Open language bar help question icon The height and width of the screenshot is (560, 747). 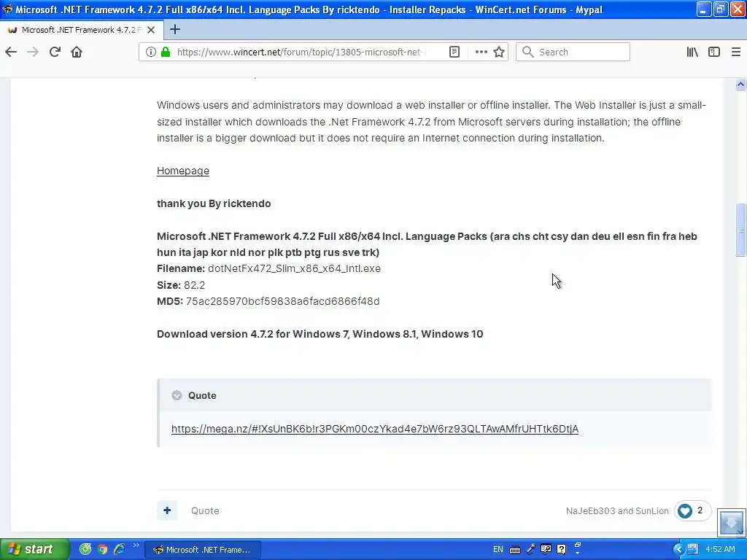click(562, 549)
